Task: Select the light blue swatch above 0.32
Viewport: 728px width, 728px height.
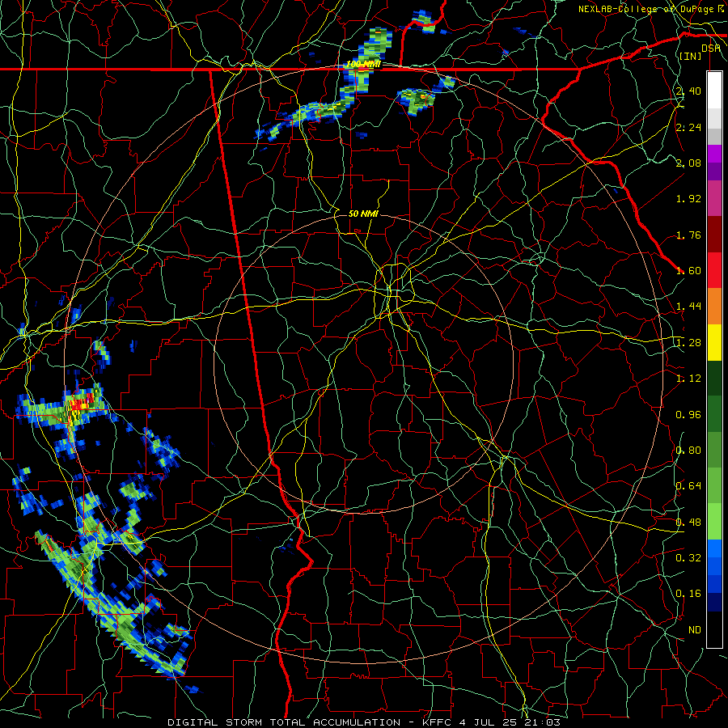Action: 714,548
